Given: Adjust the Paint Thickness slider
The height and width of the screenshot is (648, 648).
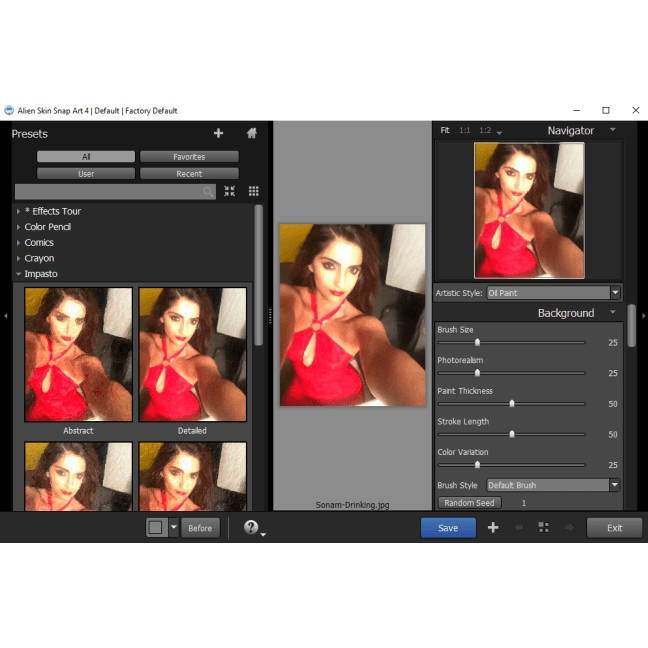Looking at the screenshot, I should [512, 403].
